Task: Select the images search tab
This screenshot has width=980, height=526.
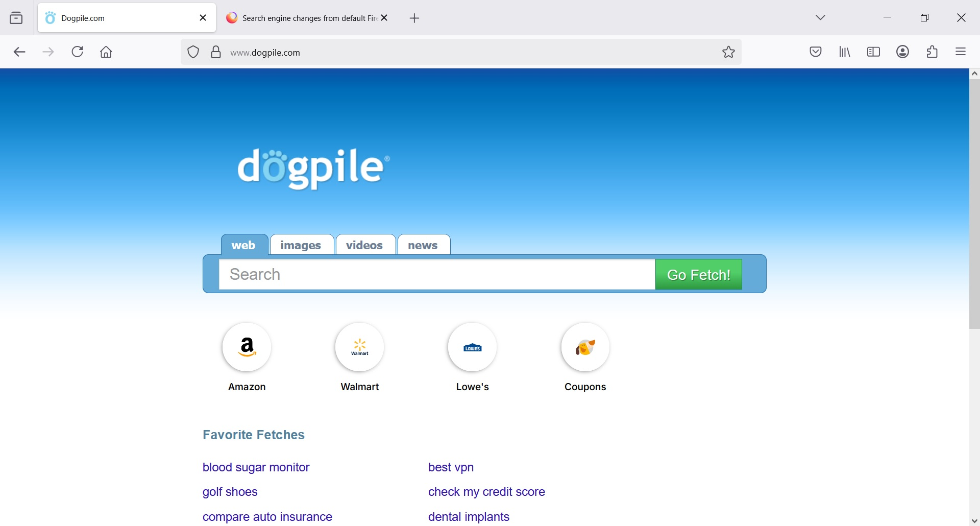Action: click(302, 245)
